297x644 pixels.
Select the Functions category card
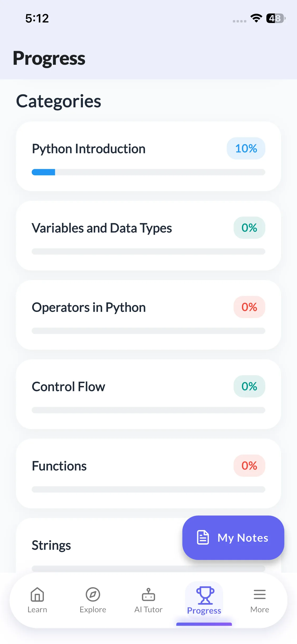(59, 466)
